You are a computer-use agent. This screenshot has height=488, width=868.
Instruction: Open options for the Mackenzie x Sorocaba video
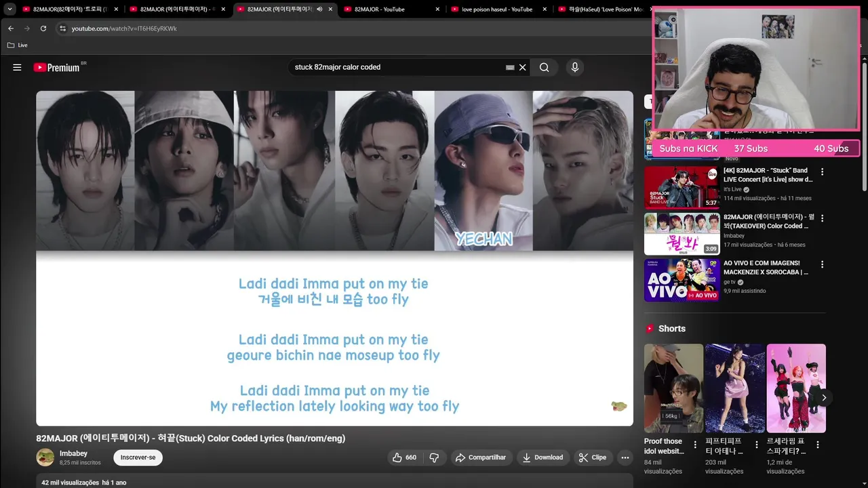pos(822,264)
